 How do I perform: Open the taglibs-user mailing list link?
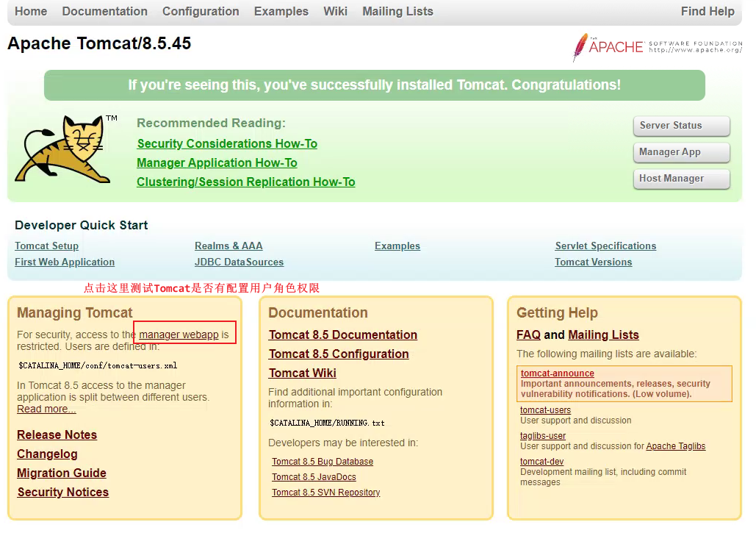tap(543, 435)
